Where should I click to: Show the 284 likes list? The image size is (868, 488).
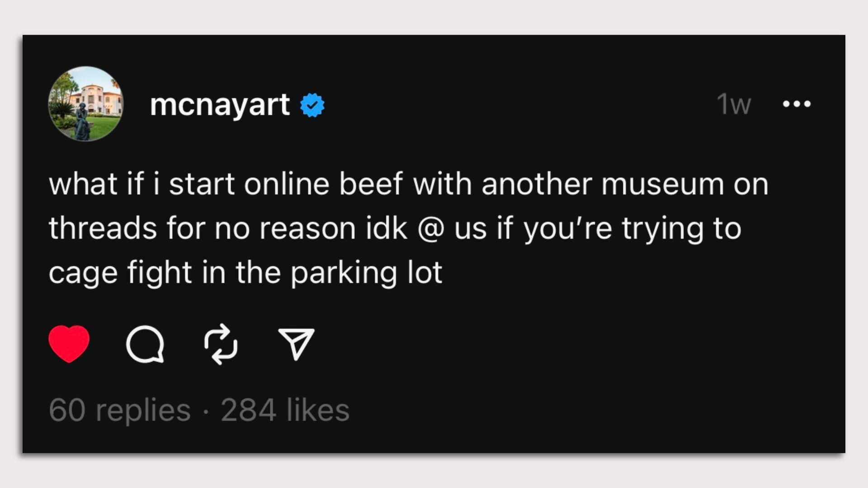click(285, 410)
